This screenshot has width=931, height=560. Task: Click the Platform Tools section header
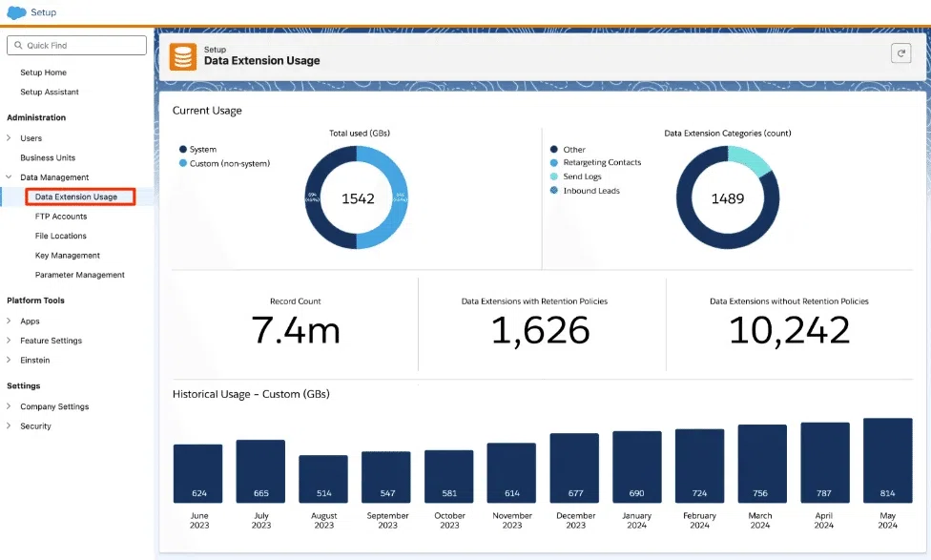tap(35, 301)
